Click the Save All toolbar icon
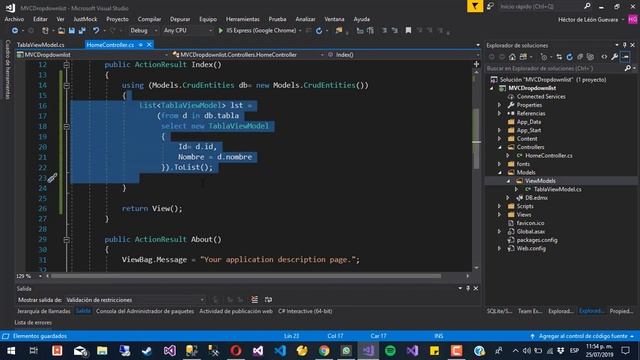The height and width of the screenshot is (360, 640). coord(82,31)
